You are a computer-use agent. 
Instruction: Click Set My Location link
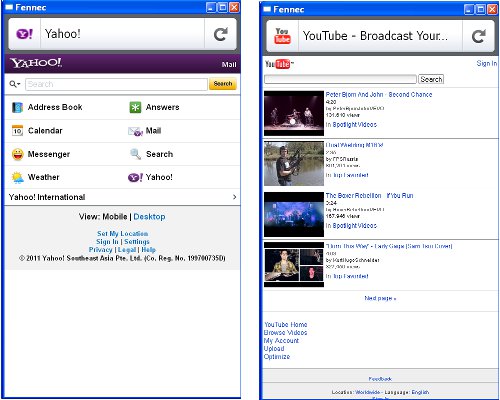122,234
